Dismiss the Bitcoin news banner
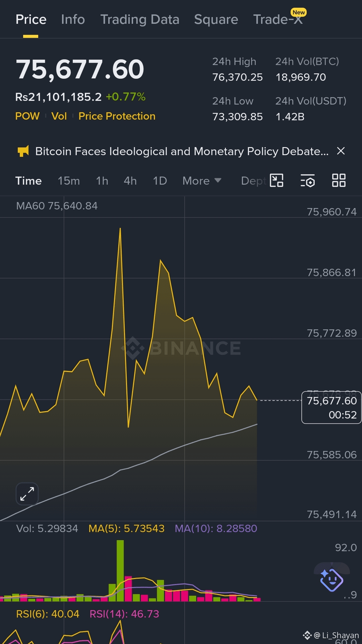 [x=341, y=151]
